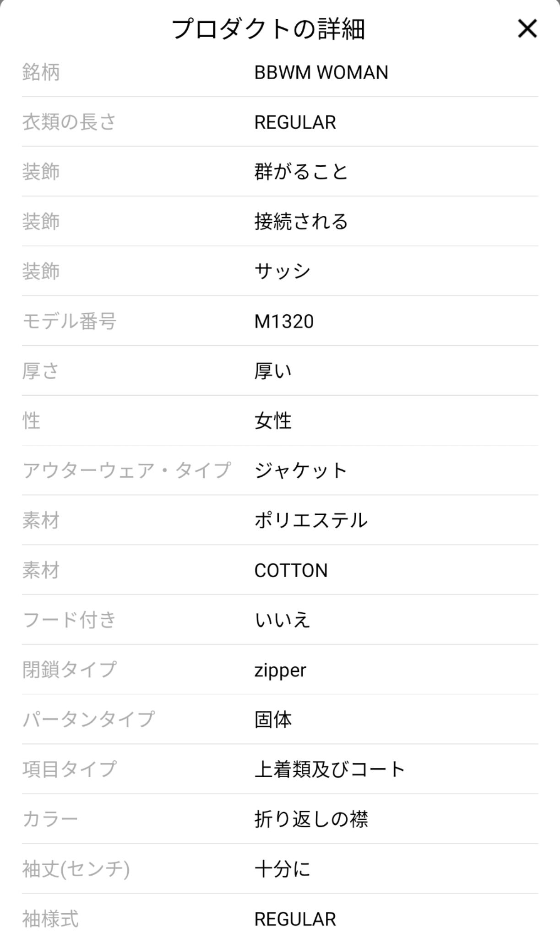
Task: Tap the 銘柄 row label
Action: pyautogui.click(x=41, y=72)
